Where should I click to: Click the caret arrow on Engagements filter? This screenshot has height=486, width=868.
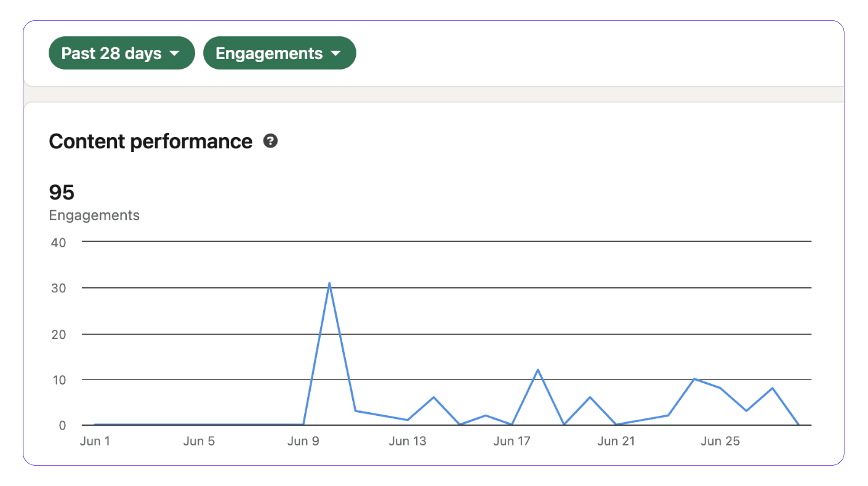(x=336, y=54)
